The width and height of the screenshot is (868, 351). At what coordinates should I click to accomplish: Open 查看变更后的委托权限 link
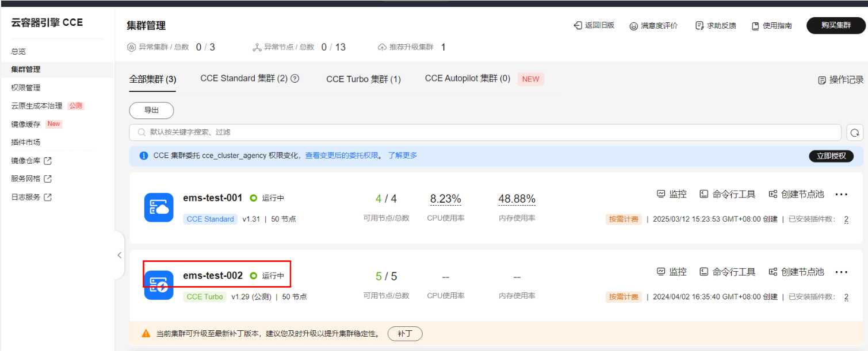click(x=342, y=156)
